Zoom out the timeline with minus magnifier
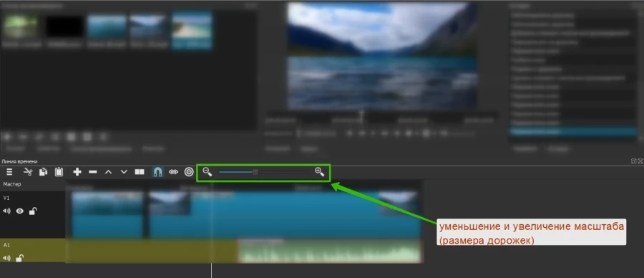Screen dimensions: 644x278 click(x=208, y=172)
